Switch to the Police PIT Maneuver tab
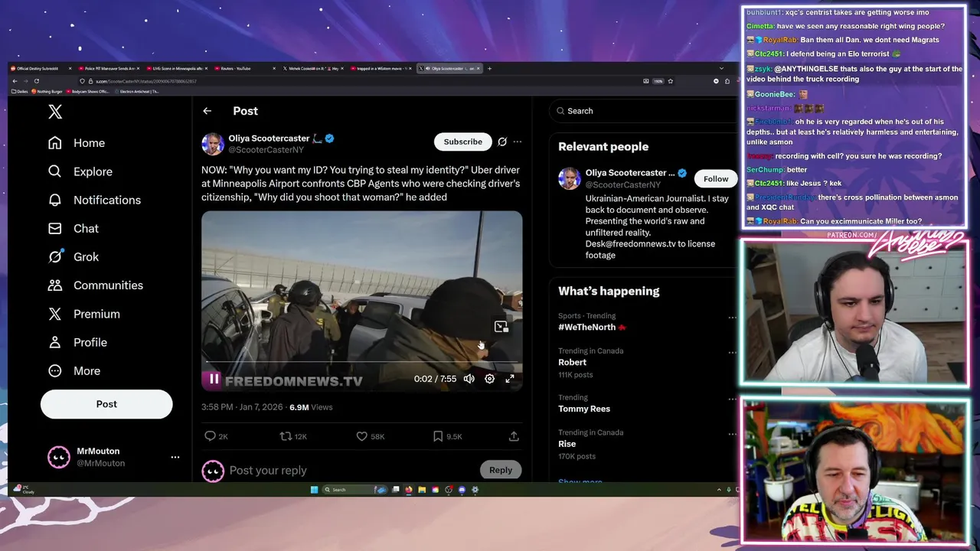The image size is (980, 551). click(109, 69)
